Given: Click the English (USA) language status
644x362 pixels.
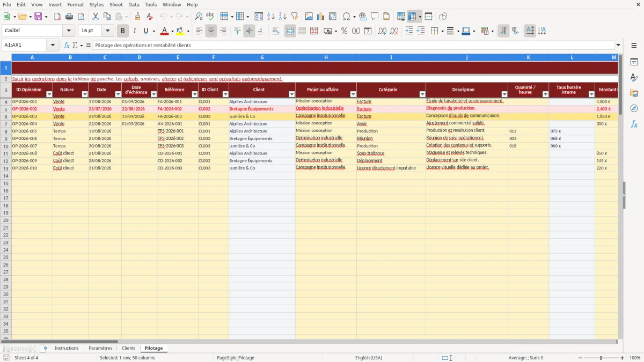Looking at the screenshot, I should 369,358.
